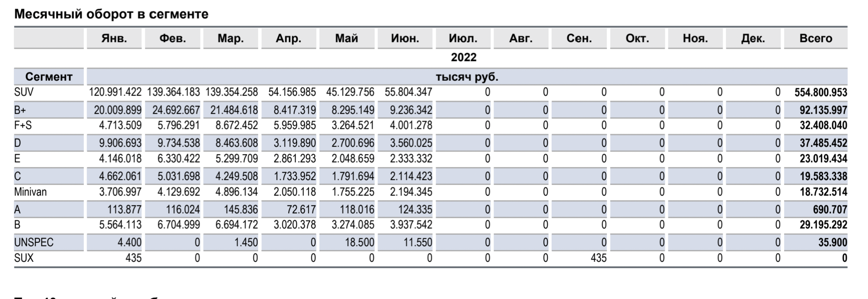Click the Июн. column header
Viewport: 868px width, 299px height.
[x=405, y=38]
